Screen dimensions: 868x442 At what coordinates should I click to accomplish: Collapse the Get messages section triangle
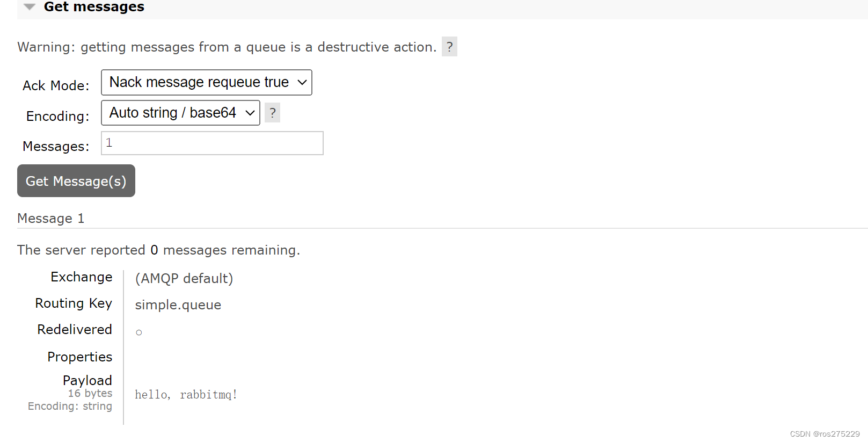click(x=30, y=7)
